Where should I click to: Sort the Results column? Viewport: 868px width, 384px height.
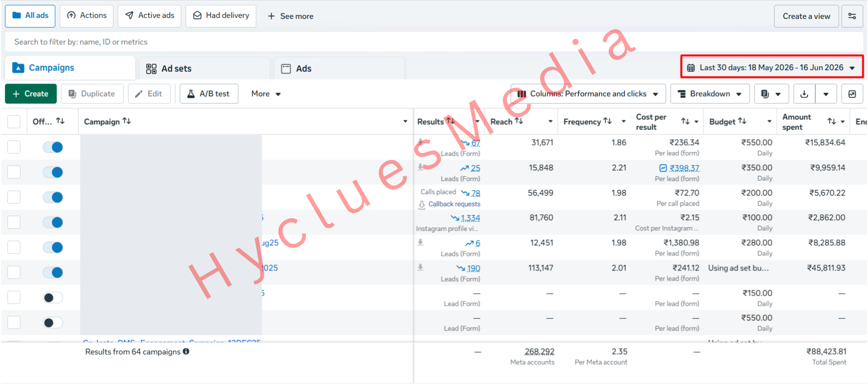450,121
